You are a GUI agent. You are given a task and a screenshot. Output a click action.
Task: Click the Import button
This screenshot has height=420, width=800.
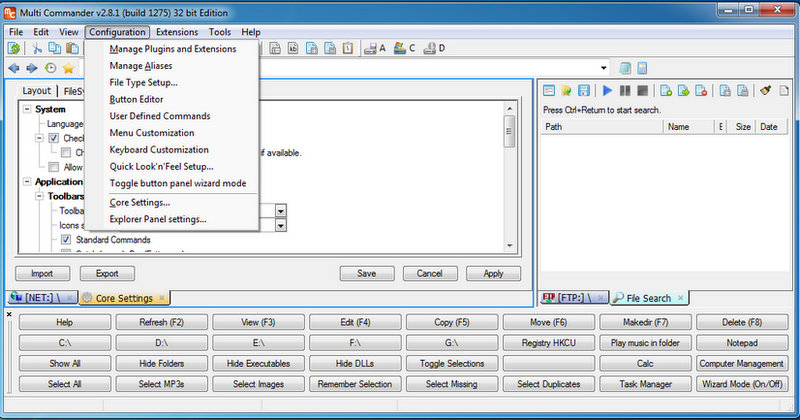click(x=42, y=274)
